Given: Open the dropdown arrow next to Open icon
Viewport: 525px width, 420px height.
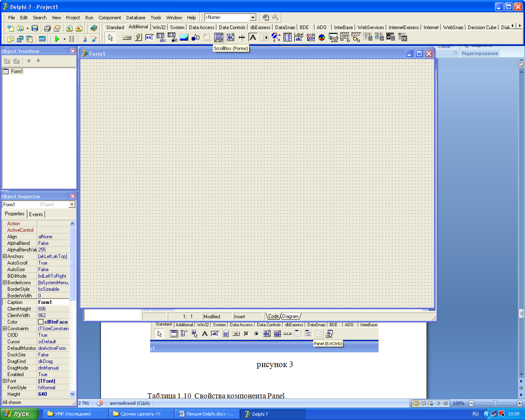Looking at the screenshot, I should [x=27, y=29].
